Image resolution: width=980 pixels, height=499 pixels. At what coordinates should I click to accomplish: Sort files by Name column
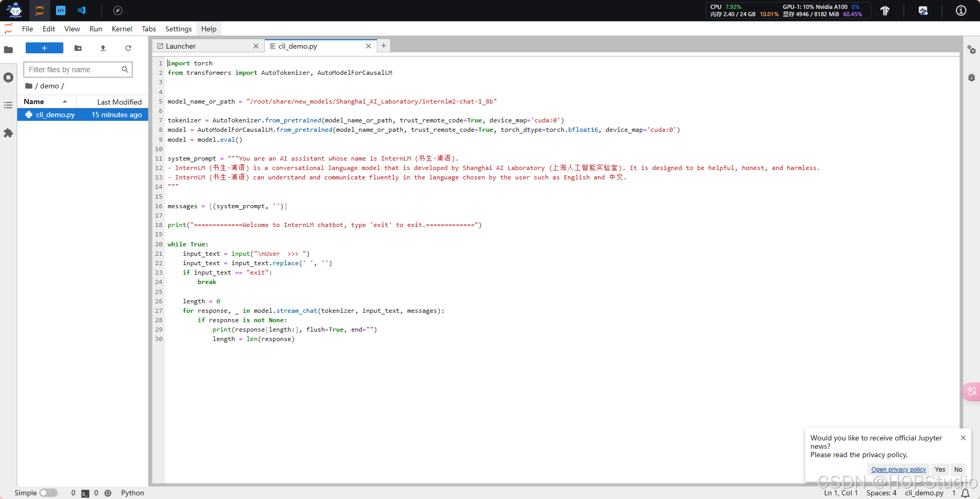point(47,101)
